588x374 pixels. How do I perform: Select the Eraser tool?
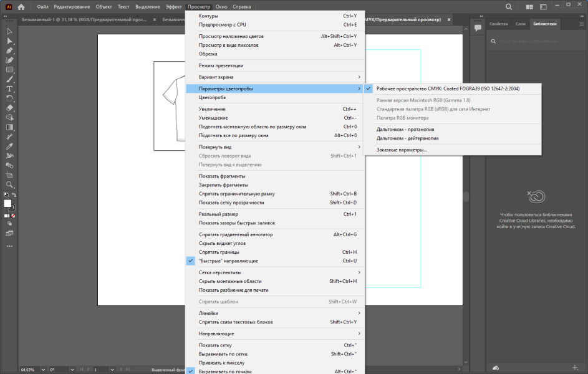tap(9, 108)
